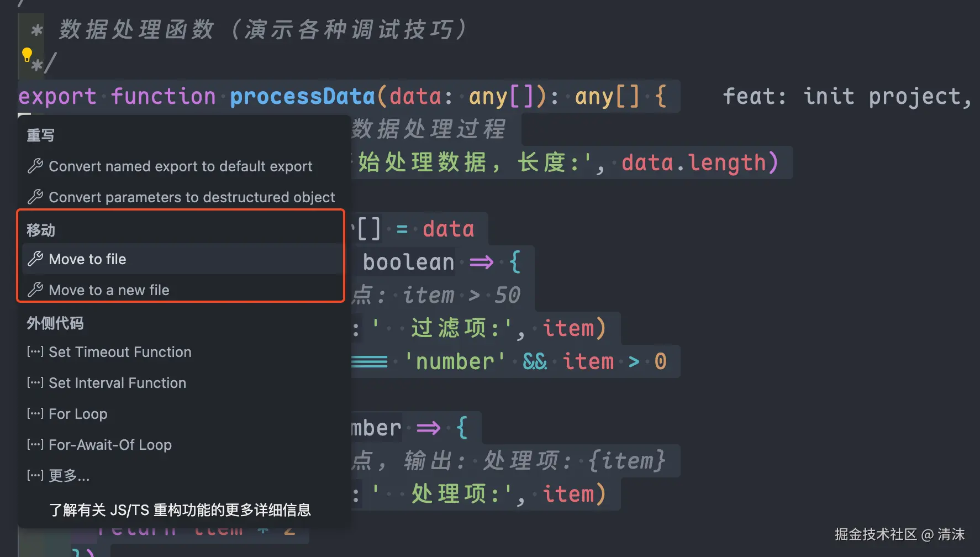Select the For Loop surround option
The image size is (980, 557).
(x=78, y=414)
